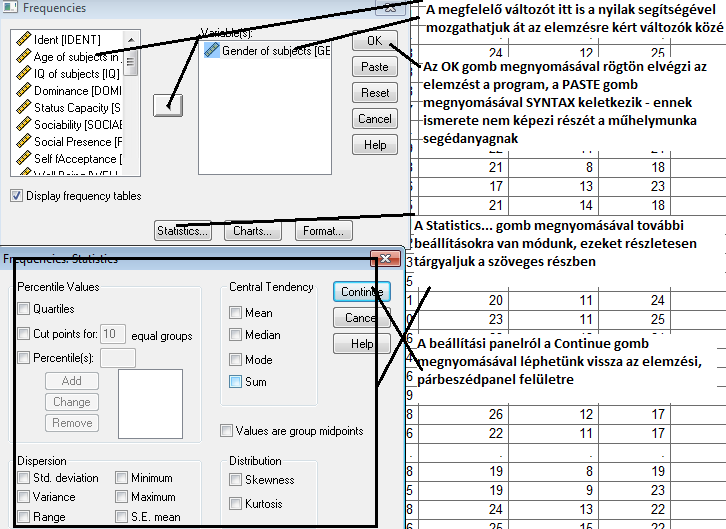
Task: Select the Sociability variable in list
Action: pyautogui.click(x=75, y=125)
